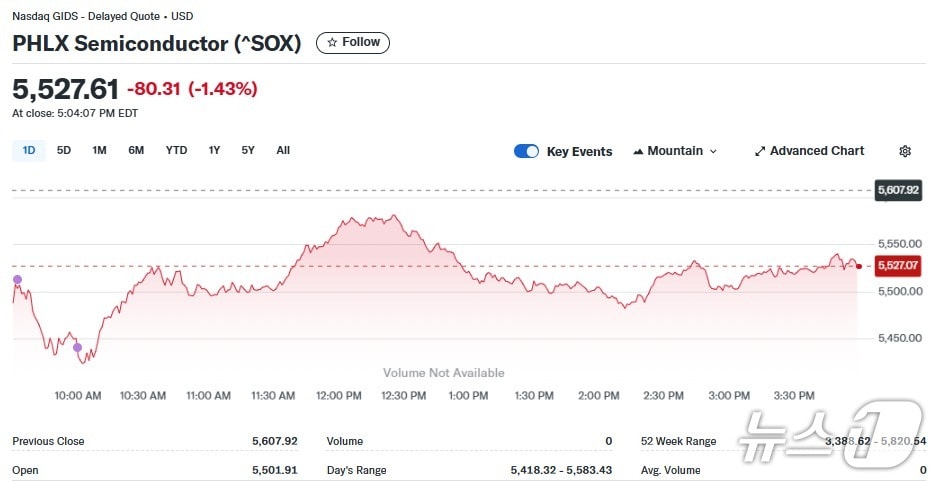Click the 5,607.92 previous close label
936x482 pixels.
tap(897, 189)
